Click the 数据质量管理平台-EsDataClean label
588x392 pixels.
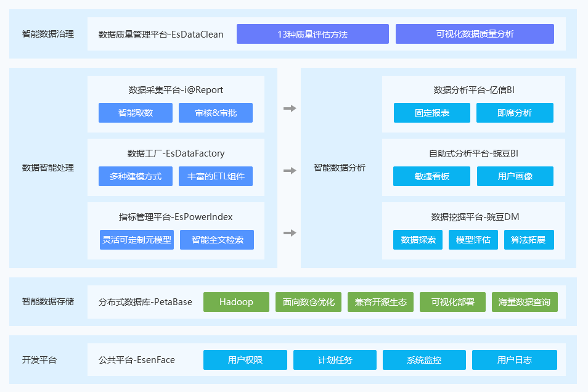click(161, 35)
